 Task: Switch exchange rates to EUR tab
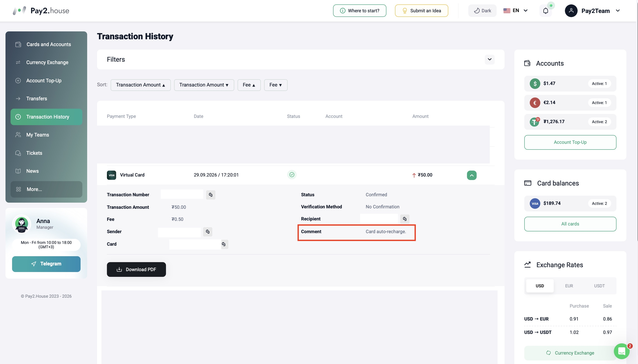pyautogui.click(x=569, y=286)
